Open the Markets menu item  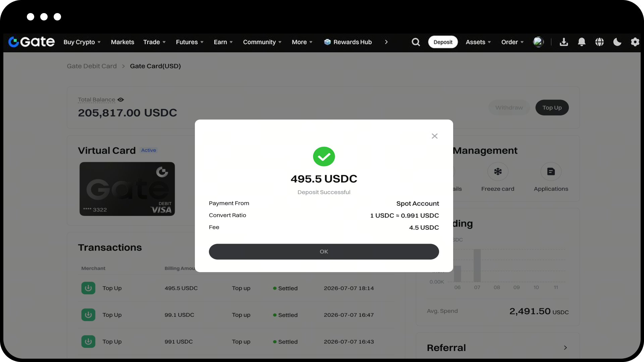(122, 42)
